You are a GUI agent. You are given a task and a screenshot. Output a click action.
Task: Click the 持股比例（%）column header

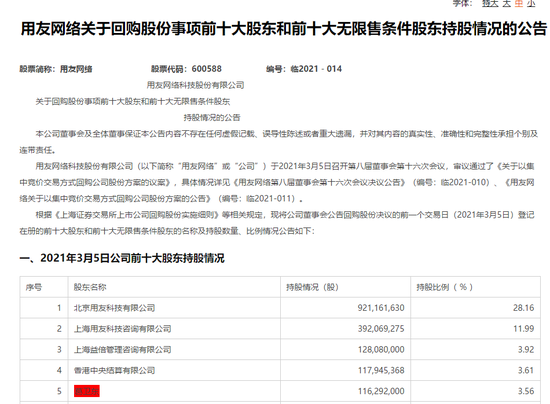pyautogui.click(x=444, y=287)
